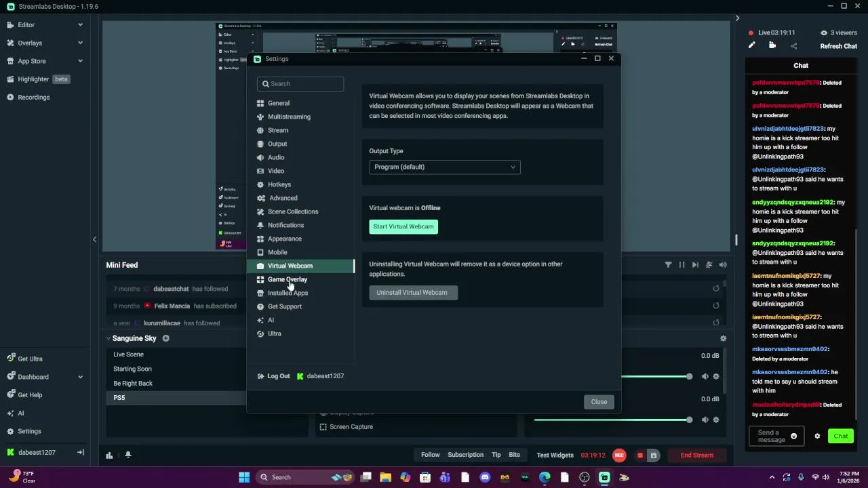Click the notifications bell in status bar

coord(127,455)
